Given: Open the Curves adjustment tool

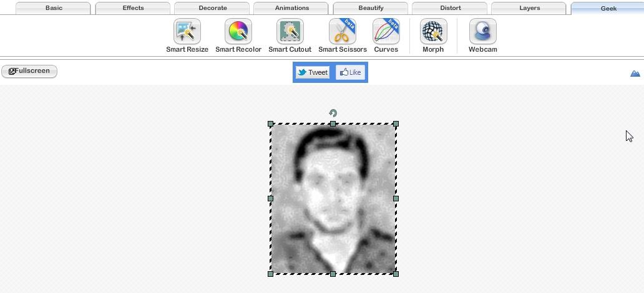Looking at the screenshot, I should (386, 36).
